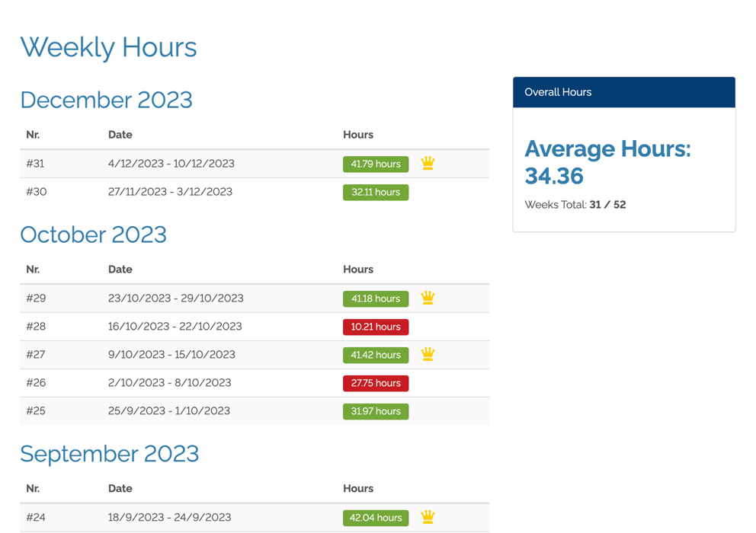The image size is (756, 533).
Task: Click the Hours column header
Action: (358, 134)
